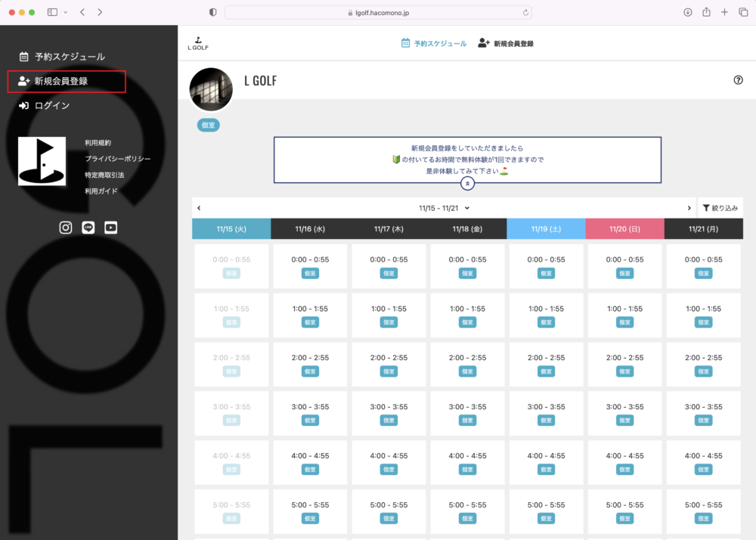Select 予約スケジュール in the top navigation
756x540 pixels.
pos(434,44)
